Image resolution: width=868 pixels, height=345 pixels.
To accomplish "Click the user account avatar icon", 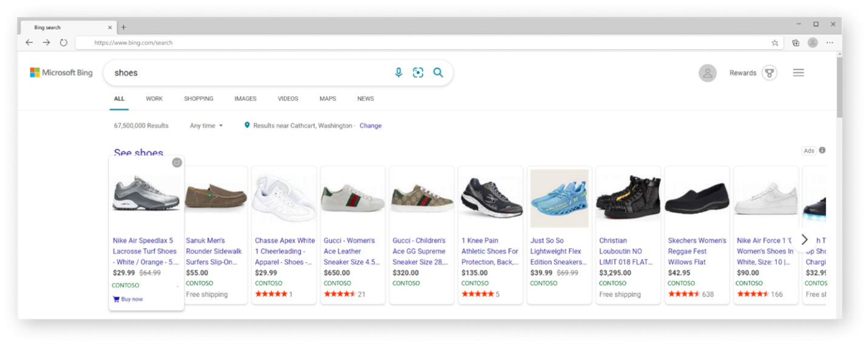I will (707, 73).
